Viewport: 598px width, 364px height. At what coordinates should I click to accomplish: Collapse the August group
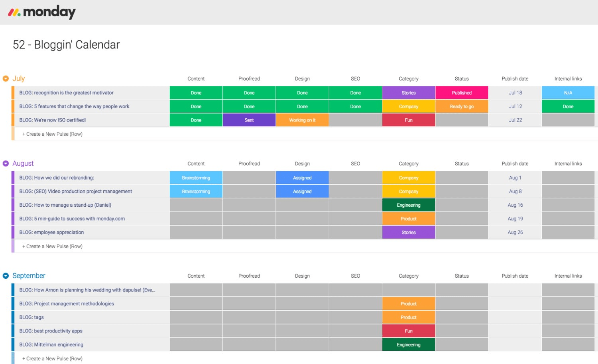6,163
